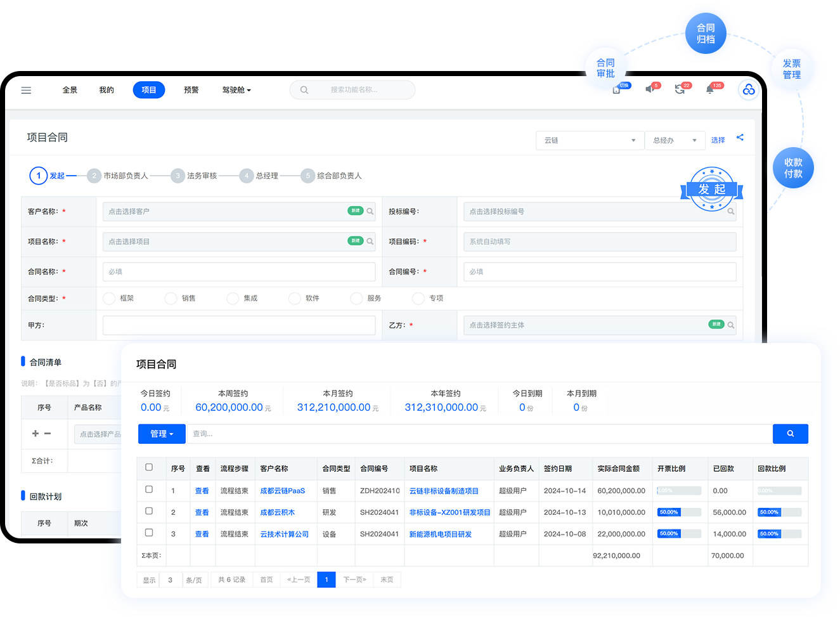The height and width of the screenshot is (617, 840).
Task: Click the plus icon to add product row
Action: (36, 434)
